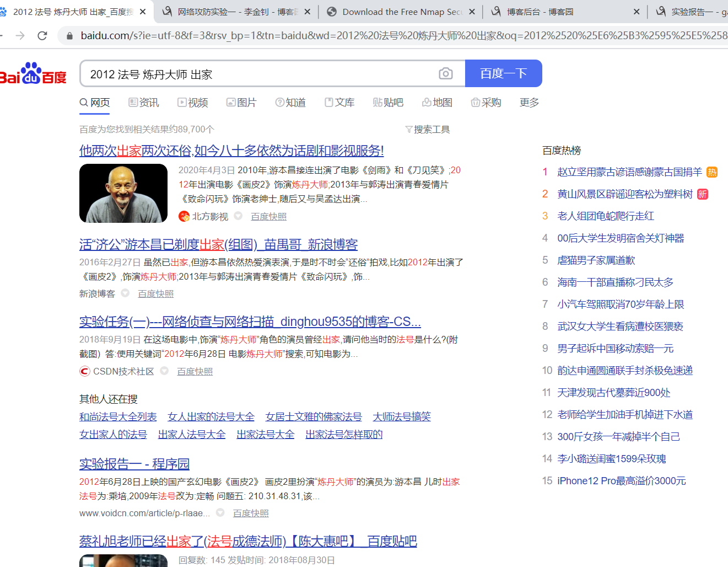Open image search with the camera icon
This screenshot has width=728, height=567.
tap(446, 73)
